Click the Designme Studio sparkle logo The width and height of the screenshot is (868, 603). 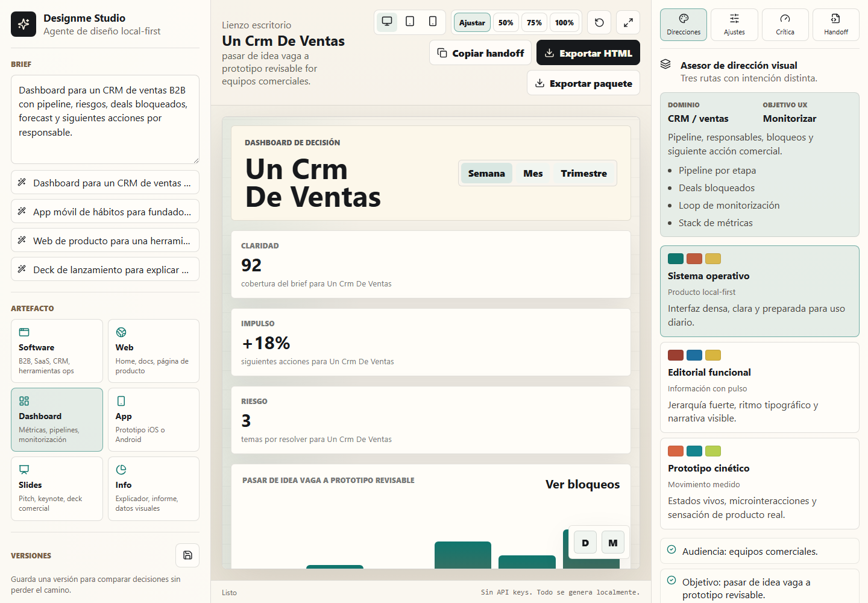click(24, 24)
